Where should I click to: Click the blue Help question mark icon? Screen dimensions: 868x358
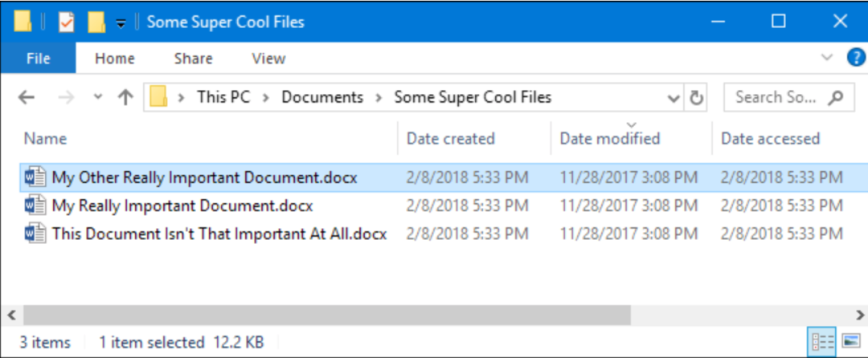(x=856, y=58)
